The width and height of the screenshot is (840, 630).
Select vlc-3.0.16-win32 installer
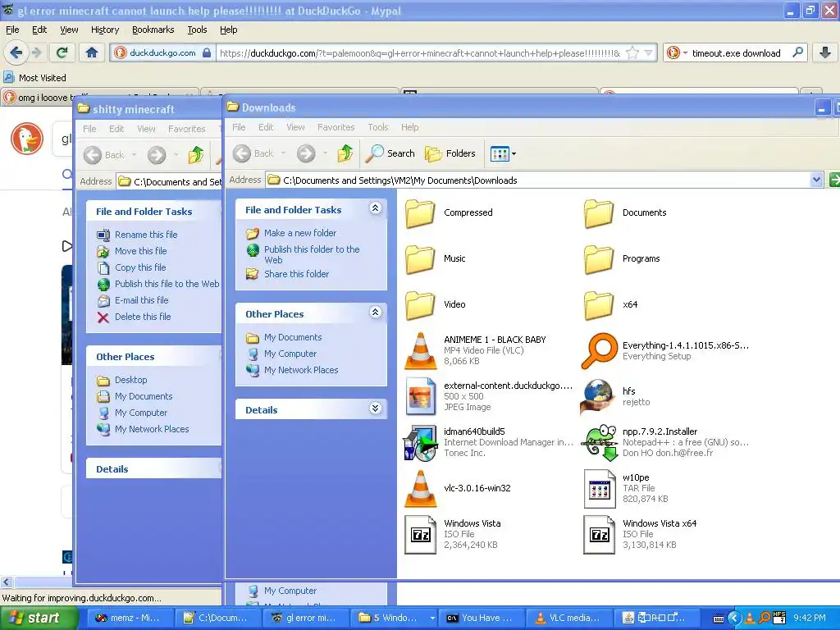click(x=458, y=488)
